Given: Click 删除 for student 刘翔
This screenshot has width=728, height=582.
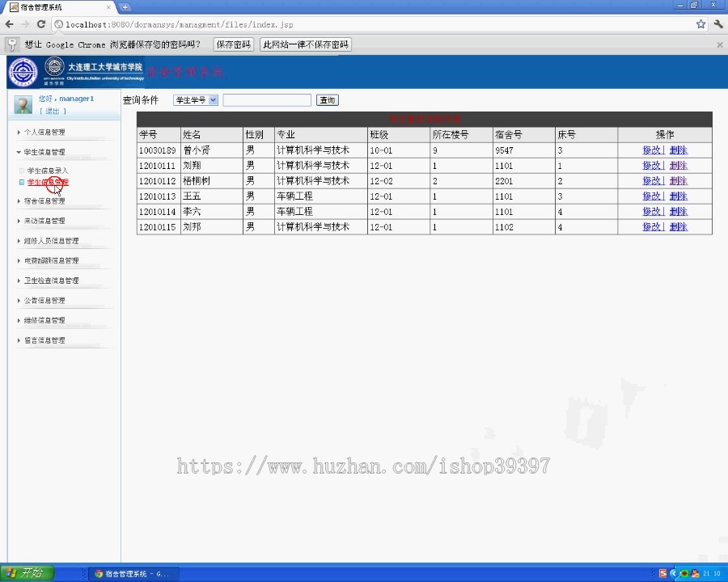Looking at the screenshot, I should click(679, 166).
